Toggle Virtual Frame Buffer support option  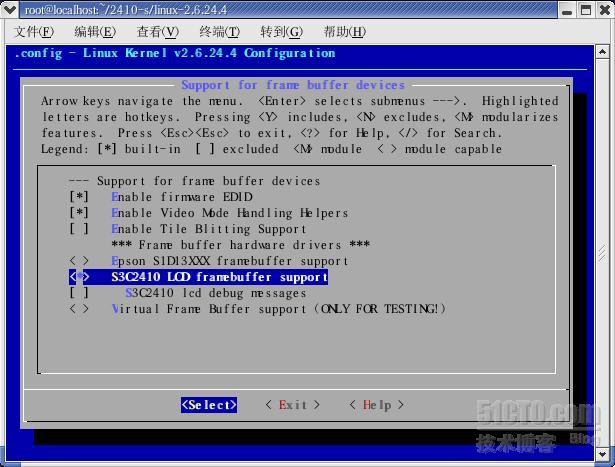(x=79, y=309)
